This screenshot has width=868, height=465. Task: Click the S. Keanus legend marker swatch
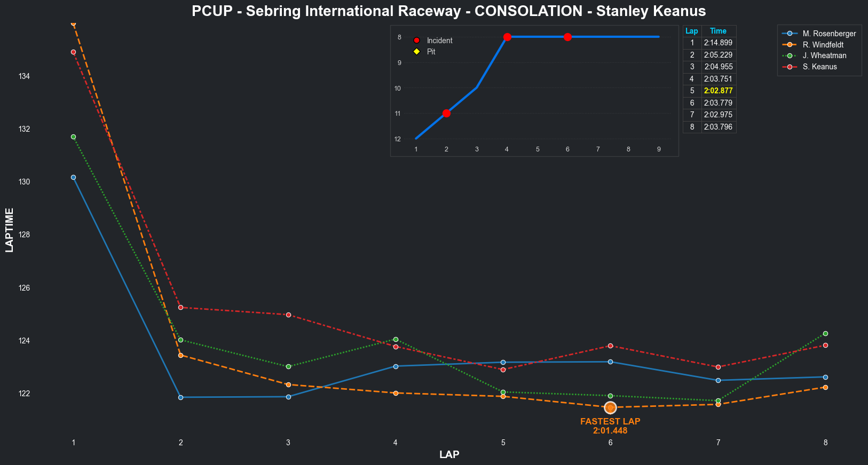tap(790, 67)
